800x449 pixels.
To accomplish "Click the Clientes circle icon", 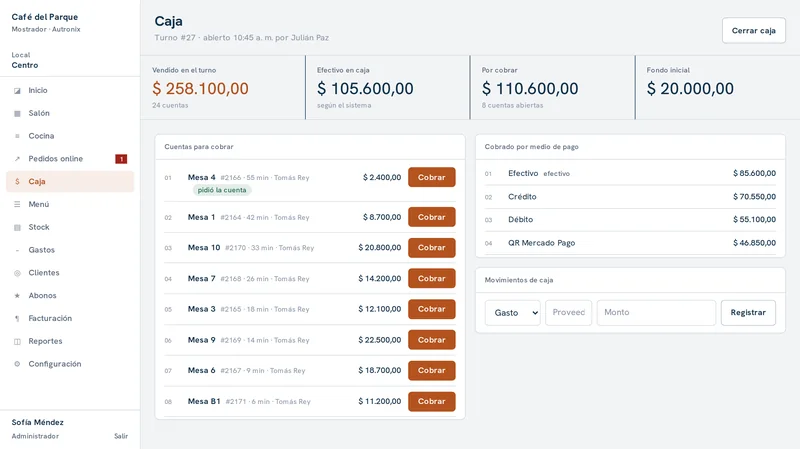I will click(17, 273).
